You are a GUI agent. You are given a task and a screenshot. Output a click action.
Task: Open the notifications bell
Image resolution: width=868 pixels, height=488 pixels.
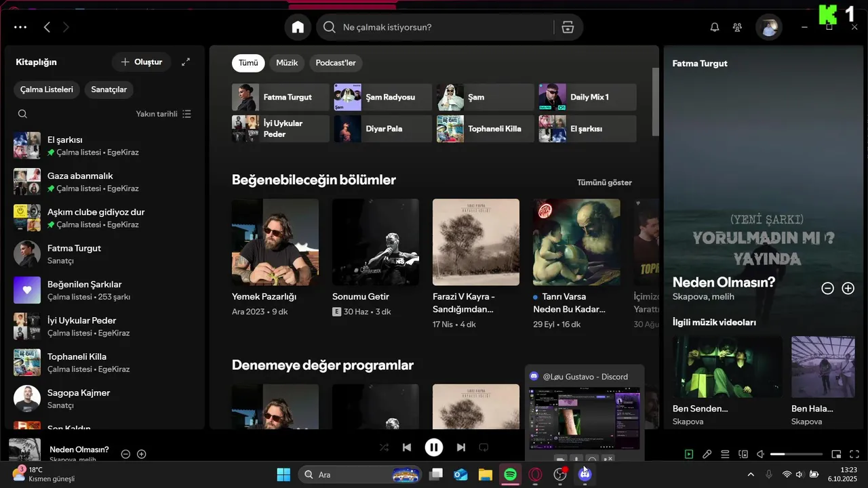pos(714,27)
